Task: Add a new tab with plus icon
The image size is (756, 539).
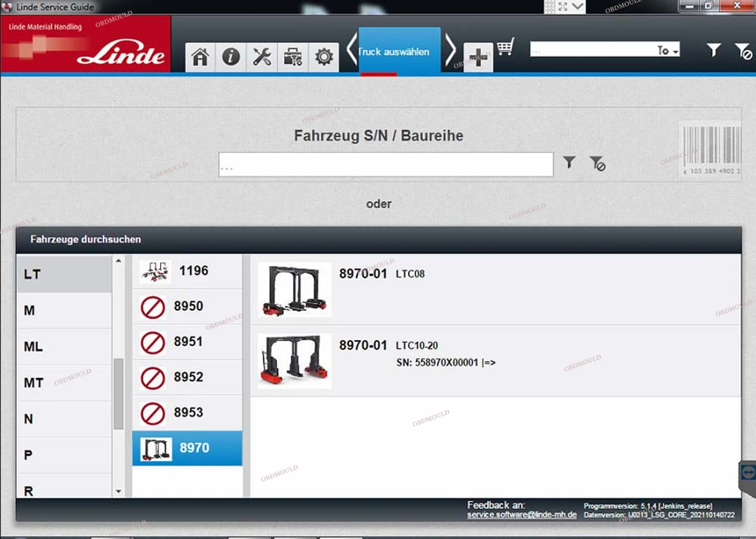Action: [478, 57]
